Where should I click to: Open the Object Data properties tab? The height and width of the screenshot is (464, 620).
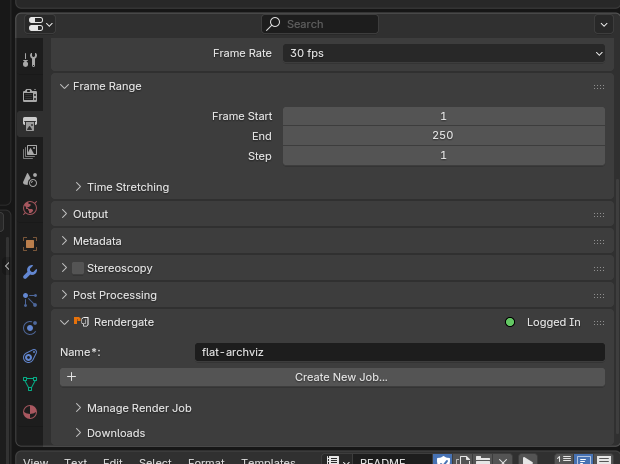30,384
